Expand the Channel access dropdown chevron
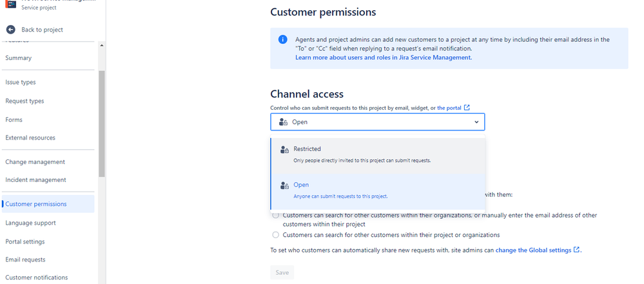Screen dimensions: 644x284 [x=476, y=122]
